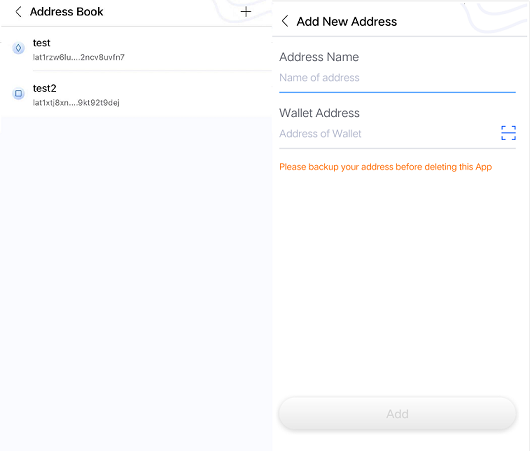Go back from the Address Book screen

point(19,12)
